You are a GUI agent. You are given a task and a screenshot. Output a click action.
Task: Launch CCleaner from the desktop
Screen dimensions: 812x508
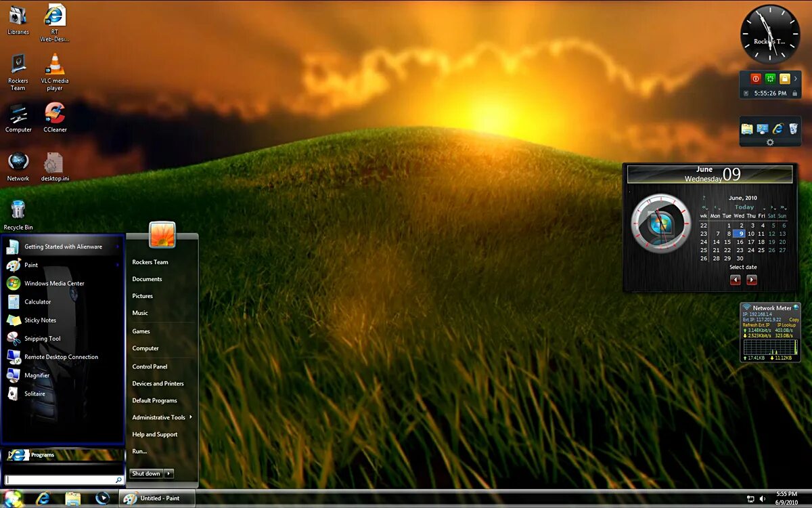coord(55,118)
